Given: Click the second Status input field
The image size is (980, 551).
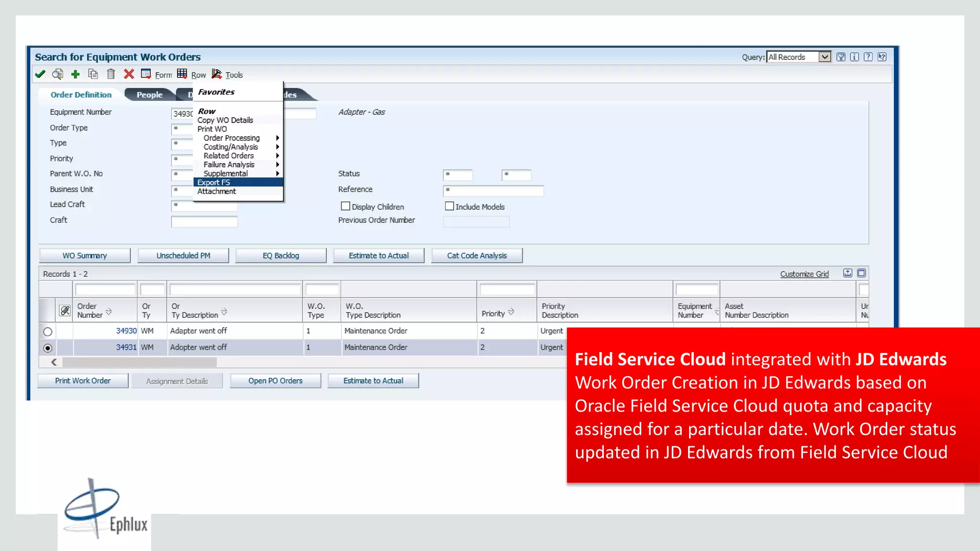Looking at the screenshot, I should point(516,175).
